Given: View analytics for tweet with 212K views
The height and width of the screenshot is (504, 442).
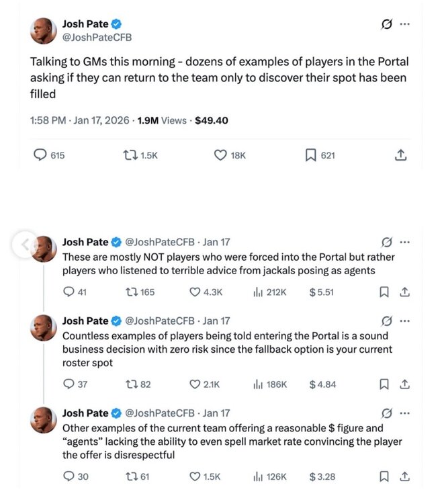Looking at the screenshot, I should [x=257, y=292].
